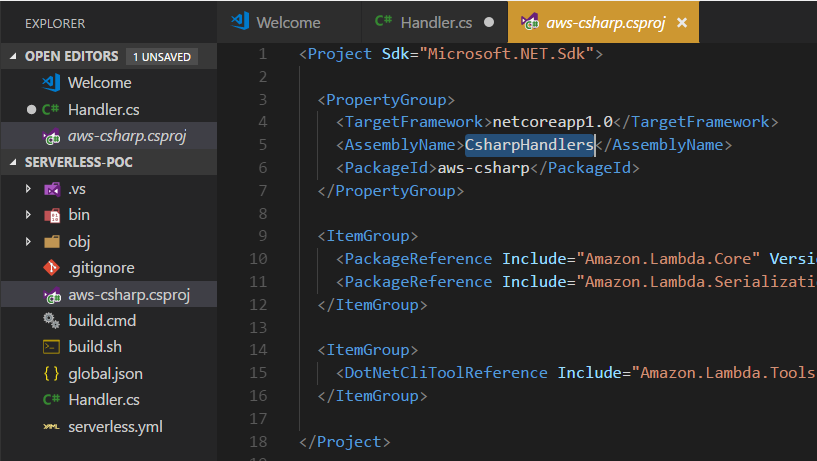Click the terminal icon beside build.sh
Viewport: 817px width, 461px height.
click(52, 347)
